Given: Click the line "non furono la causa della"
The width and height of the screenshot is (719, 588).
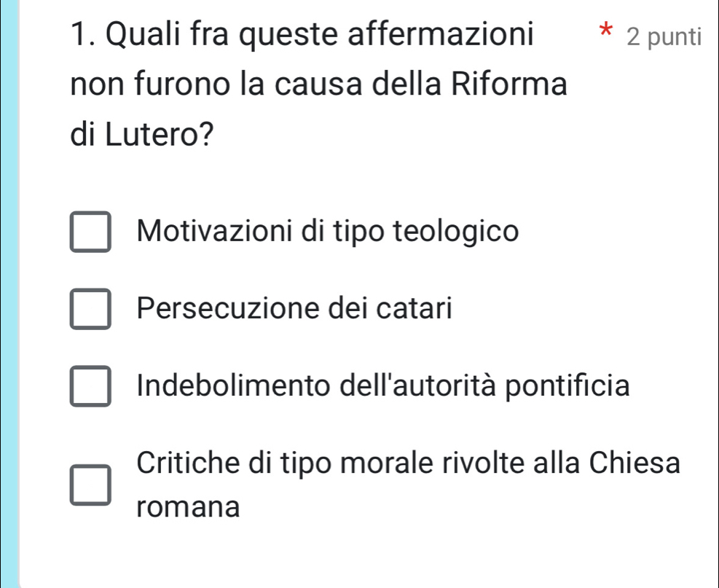Looking at the screenshot, I should click(291, 84).
